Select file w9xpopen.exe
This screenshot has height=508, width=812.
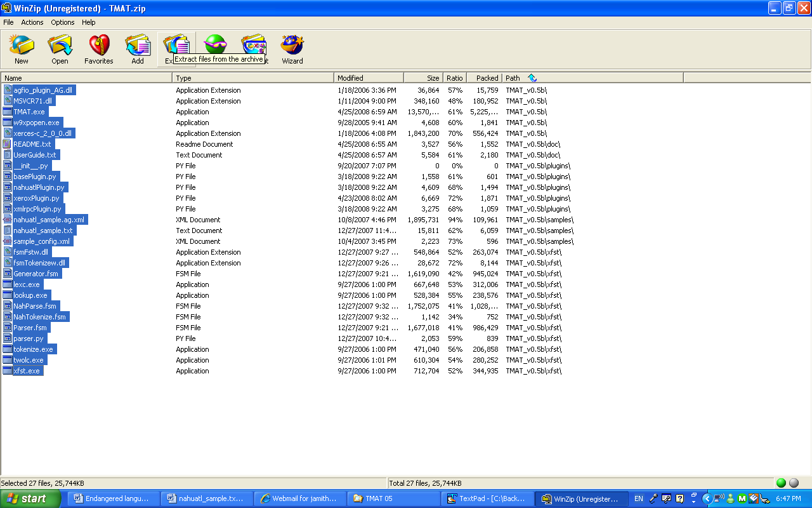pyautogui.click(x=36, y=123)
